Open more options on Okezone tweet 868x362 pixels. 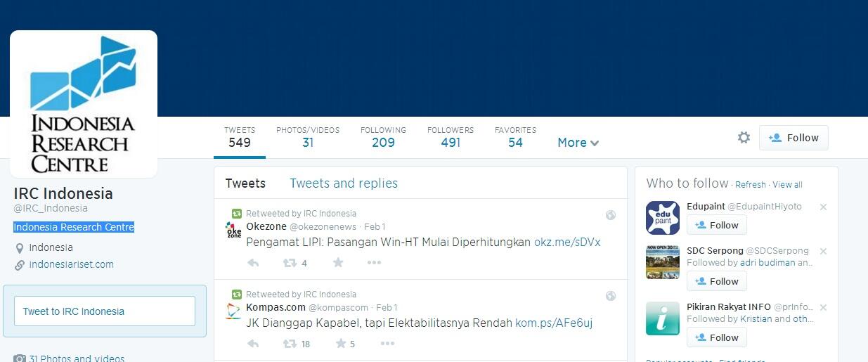(x=374, y=263)
